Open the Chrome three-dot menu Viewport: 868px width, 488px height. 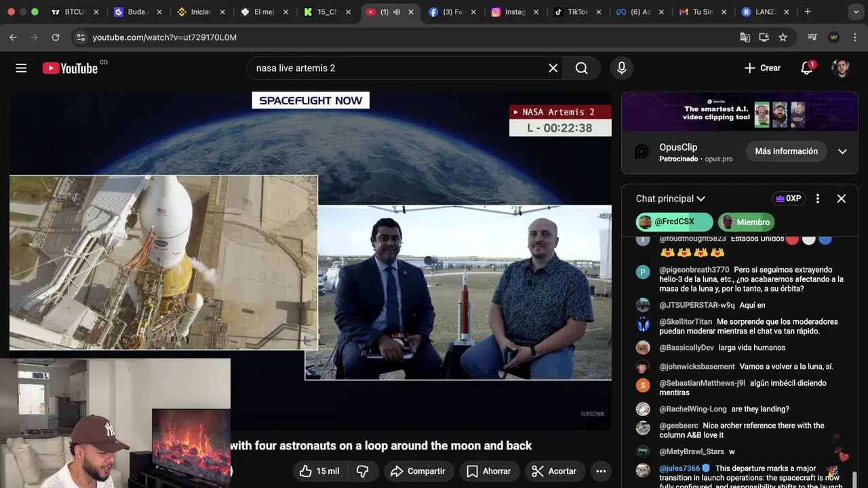854,37
